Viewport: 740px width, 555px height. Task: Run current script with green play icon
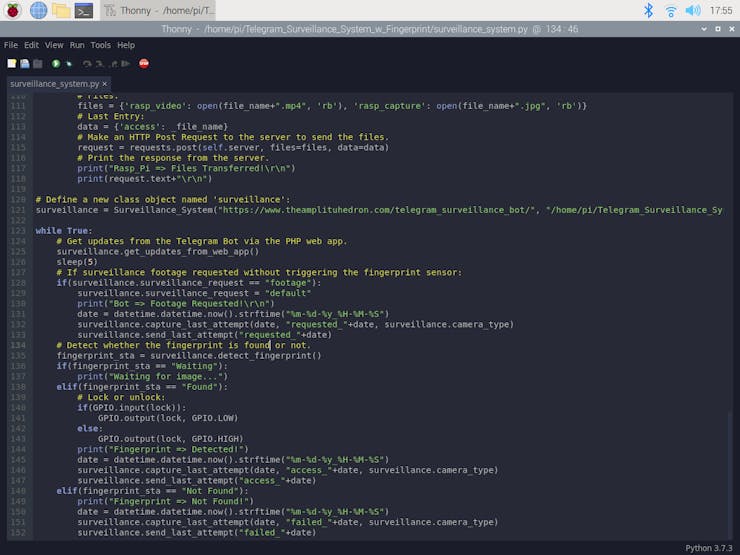point(56,63)
